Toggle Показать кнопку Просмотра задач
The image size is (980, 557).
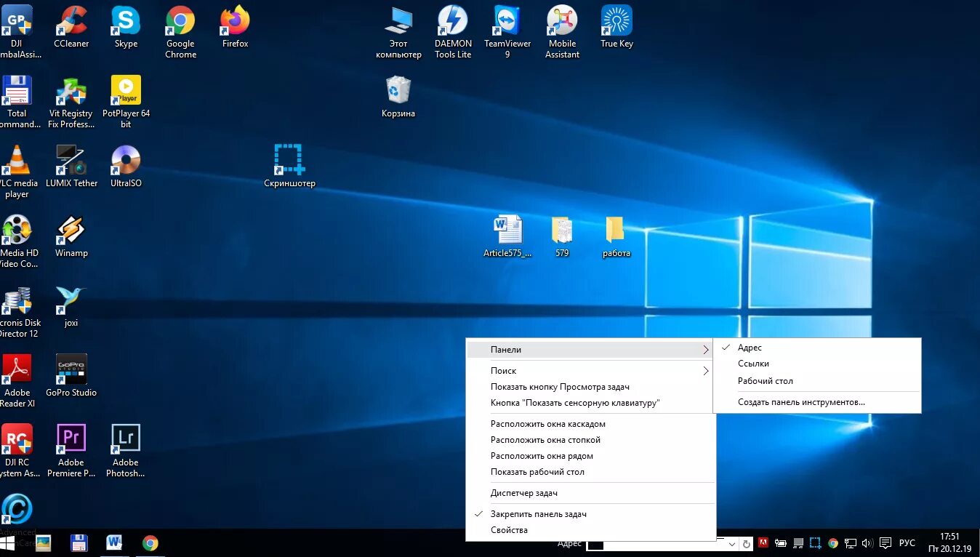(x=590, y=387)
